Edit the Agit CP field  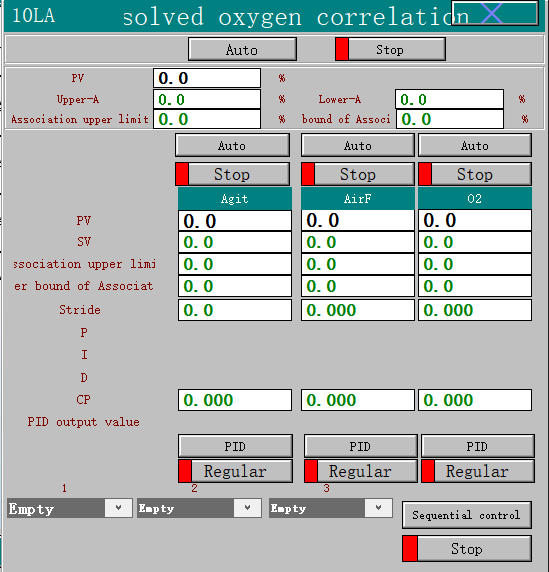click(x=235, y=400)
